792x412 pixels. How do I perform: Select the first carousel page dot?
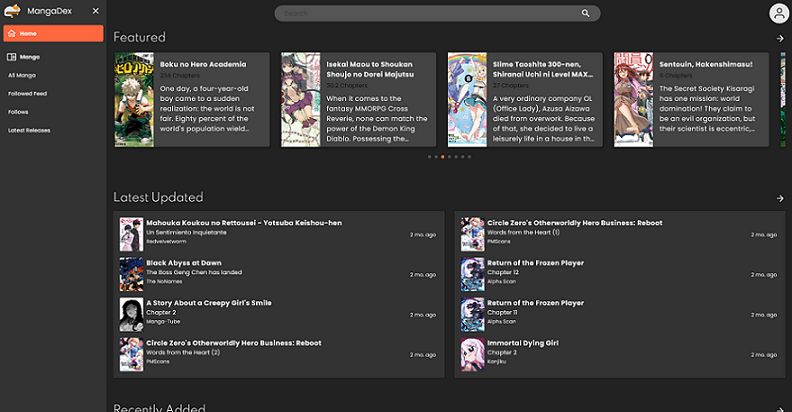tap(429, 157)
